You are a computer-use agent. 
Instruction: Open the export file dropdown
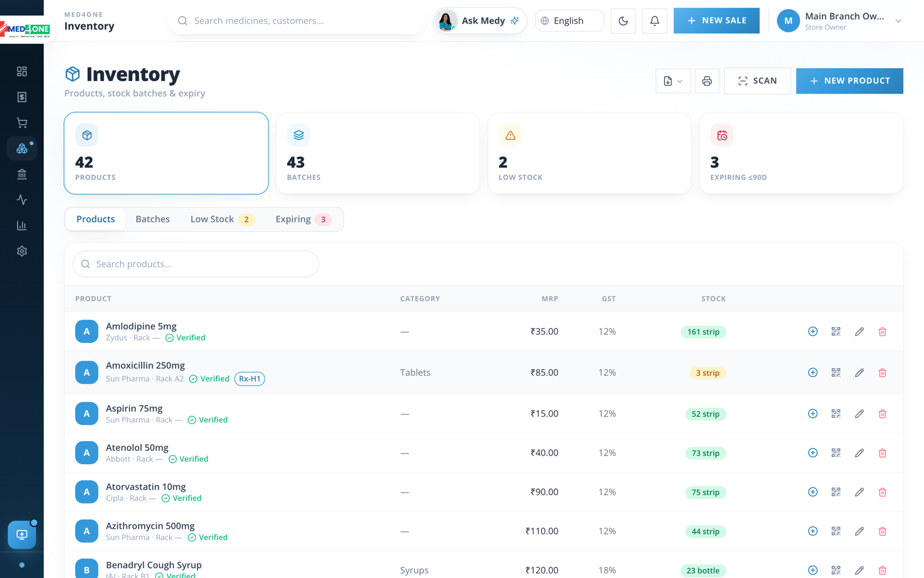[673, 81]
